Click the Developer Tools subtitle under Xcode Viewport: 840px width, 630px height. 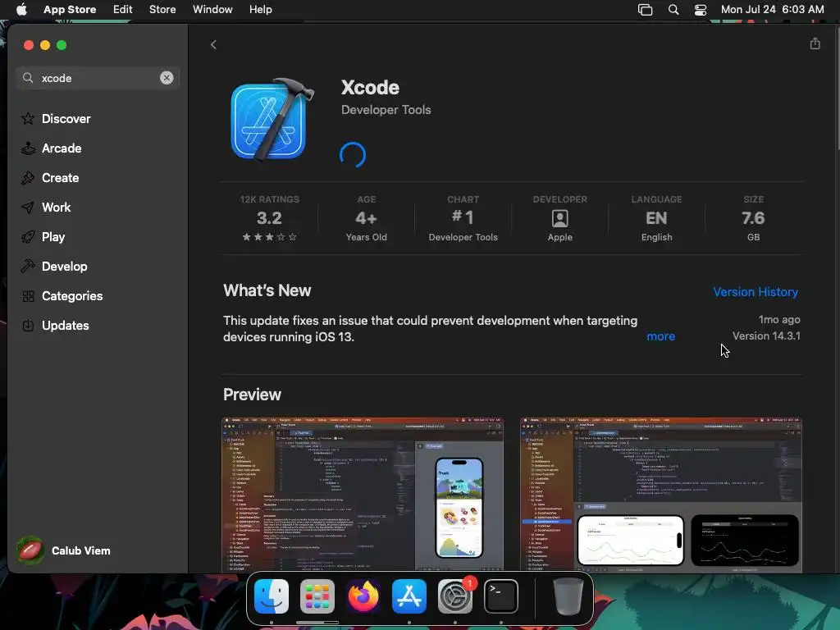(386, 110)
